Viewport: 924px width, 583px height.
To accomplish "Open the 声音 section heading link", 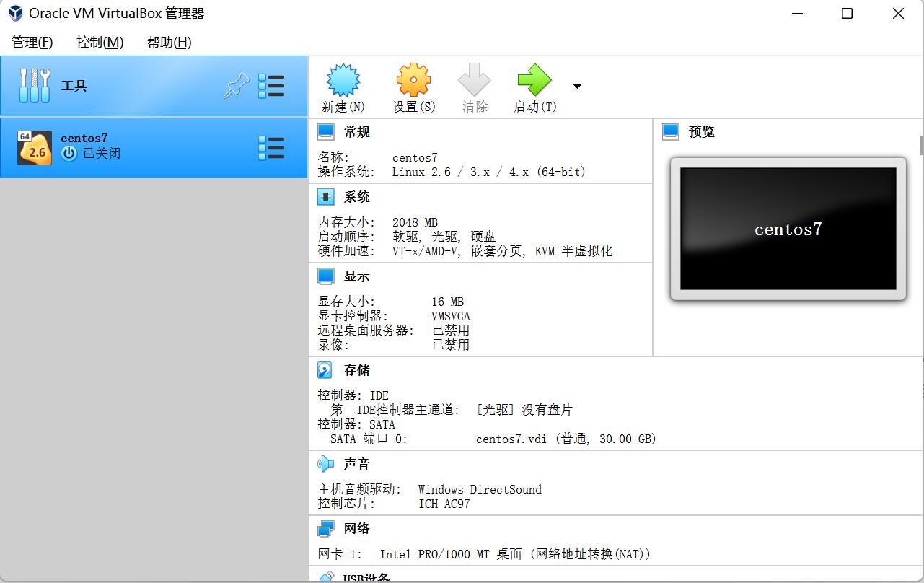I will pos(357,464).
